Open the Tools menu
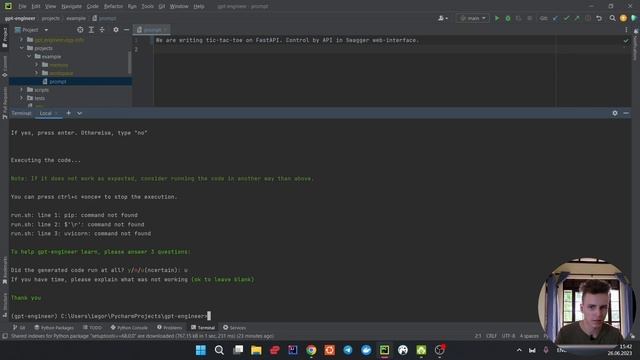640x360 pixels. (147, 7)
